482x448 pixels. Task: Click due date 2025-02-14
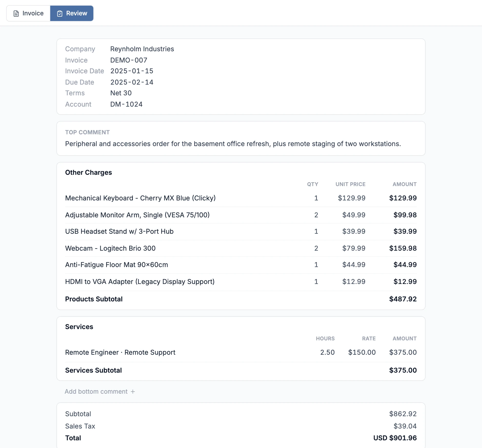click(132, 82)
